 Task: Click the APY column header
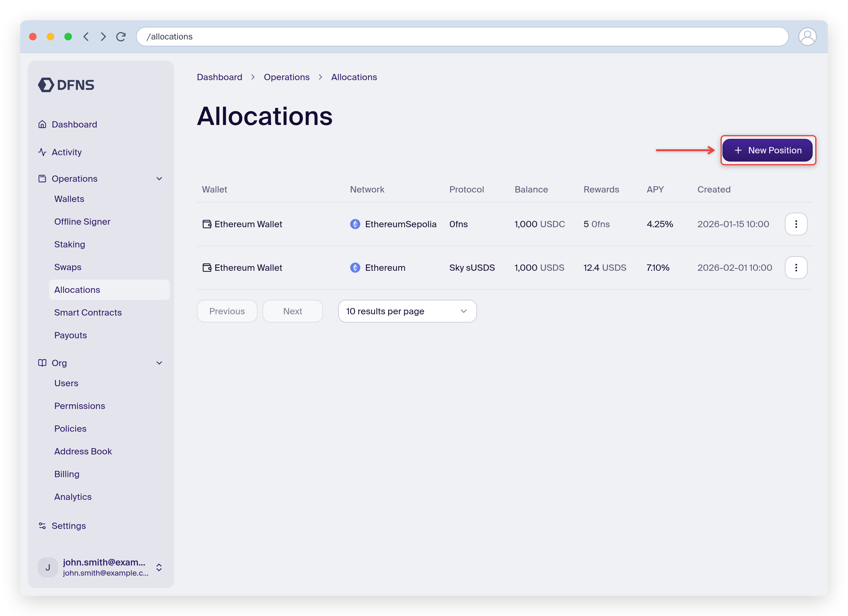point(656,189)
